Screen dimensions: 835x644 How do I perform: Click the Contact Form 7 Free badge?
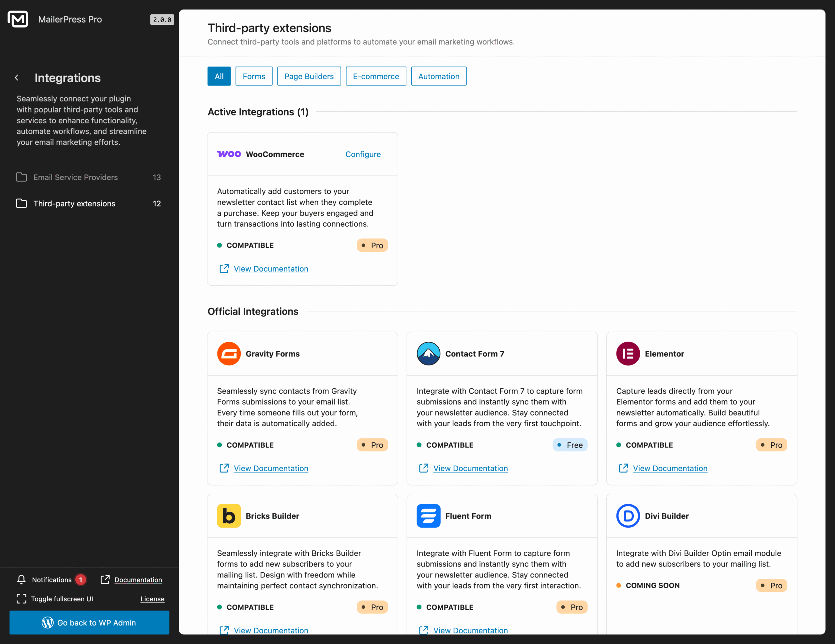pos(570,445)
